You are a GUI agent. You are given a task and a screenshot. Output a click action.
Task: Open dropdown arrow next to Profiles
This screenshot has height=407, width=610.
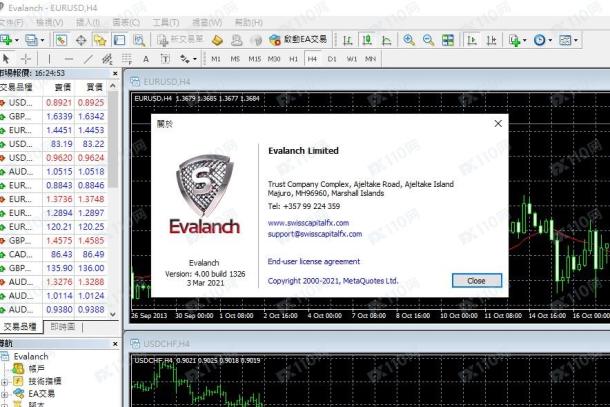pos(42,40)
